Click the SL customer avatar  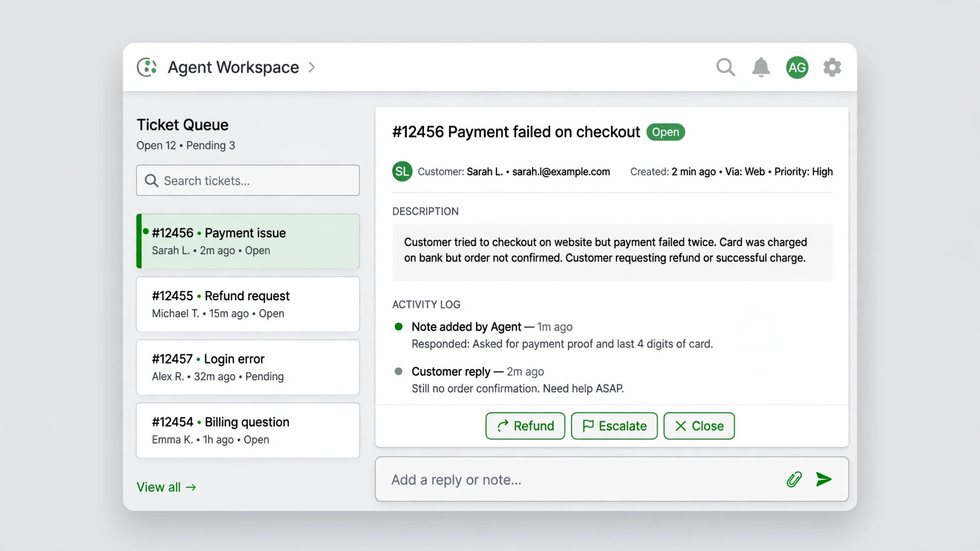[x=402, y=171]
